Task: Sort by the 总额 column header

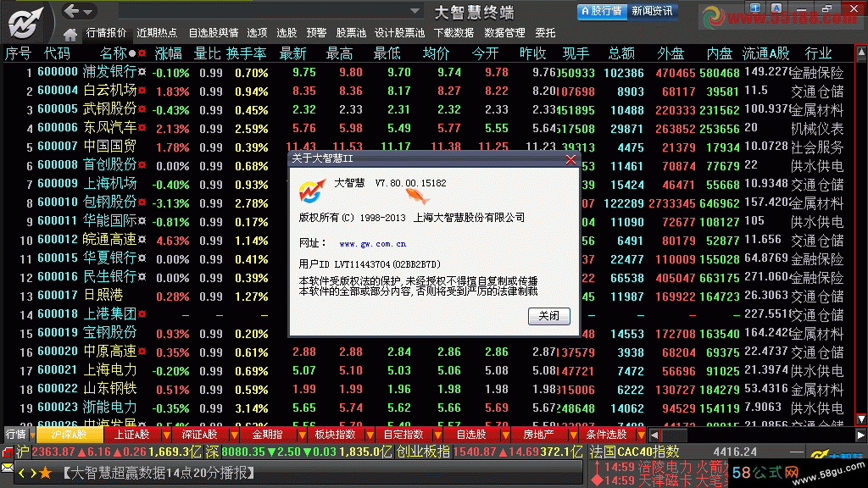Action: [621, 53]
